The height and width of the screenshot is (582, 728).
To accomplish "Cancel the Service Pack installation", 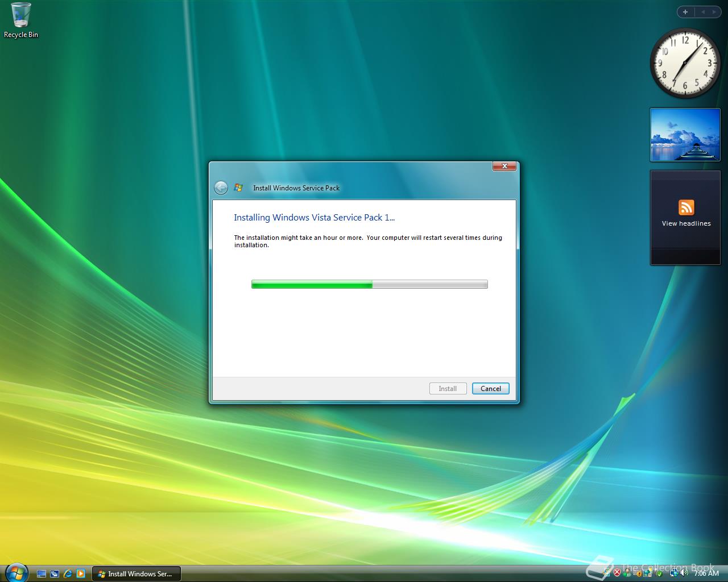I will point(490,388).
